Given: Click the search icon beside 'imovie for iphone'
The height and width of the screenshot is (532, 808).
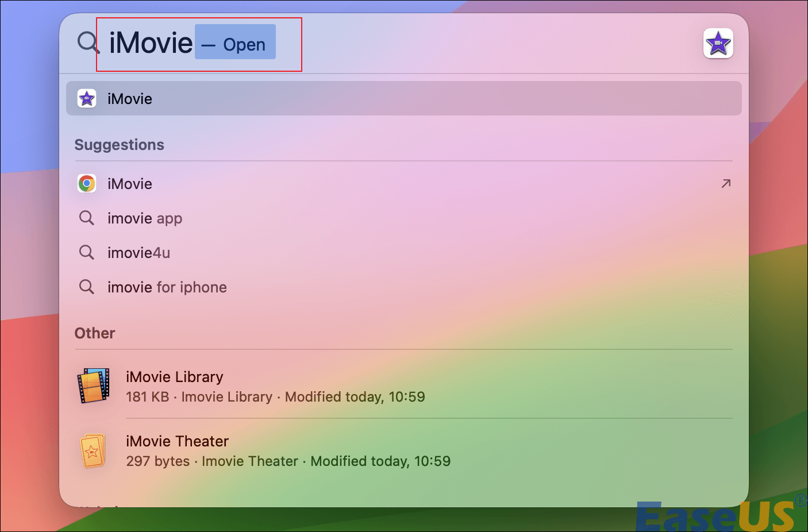Looking at the screenshot, I should coord(87,287).
